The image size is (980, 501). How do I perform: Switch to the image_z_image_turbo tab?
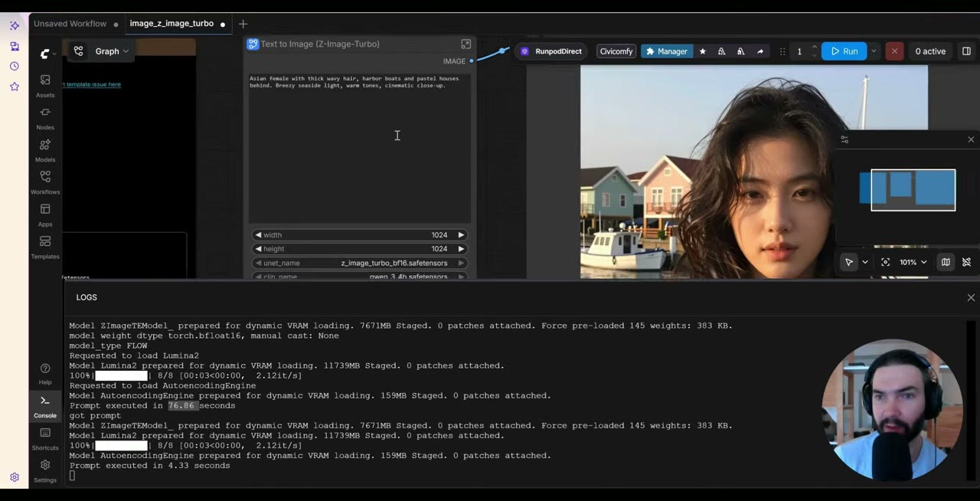pyautogui.click(x=171, y=24)
